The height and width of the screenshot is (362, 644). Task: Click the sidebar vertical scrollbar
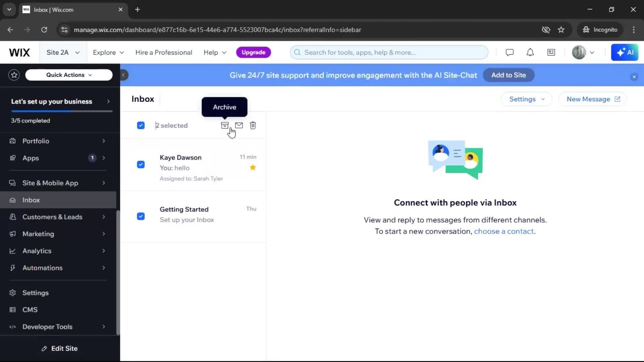click(118, 272)
